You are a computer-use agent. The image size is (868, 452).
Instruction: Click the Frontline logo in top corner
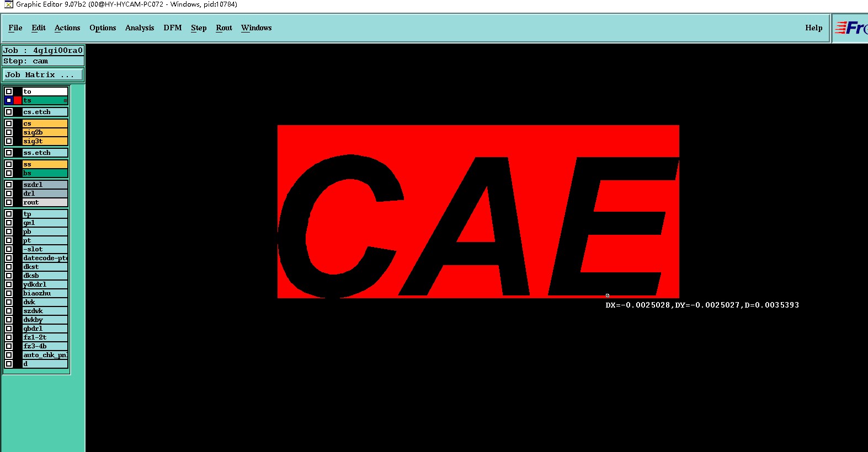[x=851, y=28]
